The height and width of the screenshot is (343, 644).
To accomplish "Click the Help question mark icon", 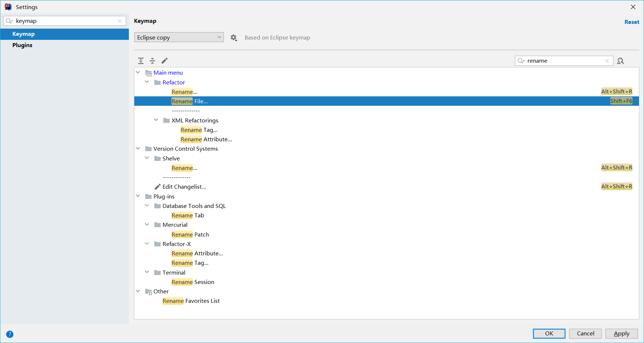I will pyautogui.click(x=10, y=334).
